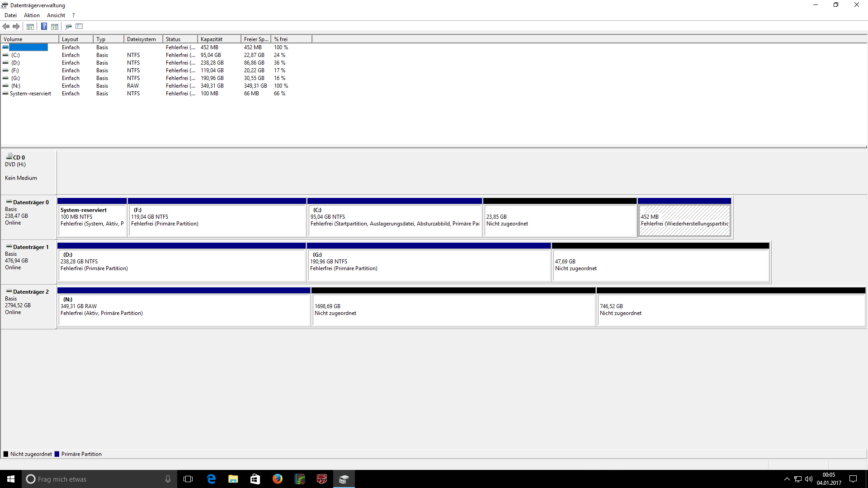Show hidden tray icons chevron
Image resolution: width=868 pixels, height=488 pixels.
(787, 479)
